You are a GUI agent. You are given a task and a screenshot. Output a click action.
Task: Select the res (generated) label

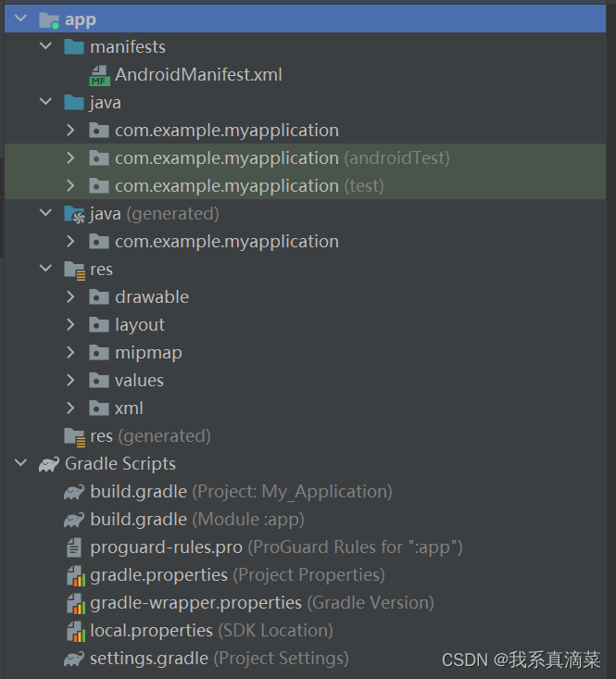coord(150,436)
